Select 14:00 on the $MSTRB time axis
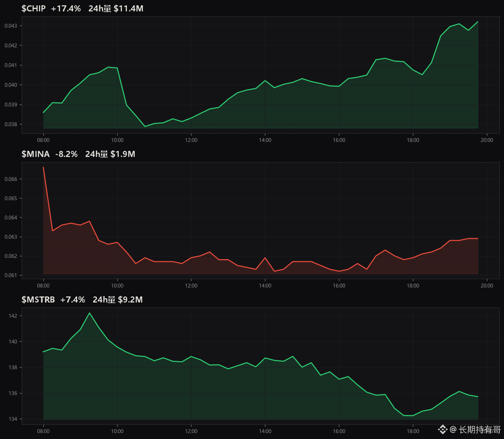Viewport: 504px width, 439px height. point(265,431)
